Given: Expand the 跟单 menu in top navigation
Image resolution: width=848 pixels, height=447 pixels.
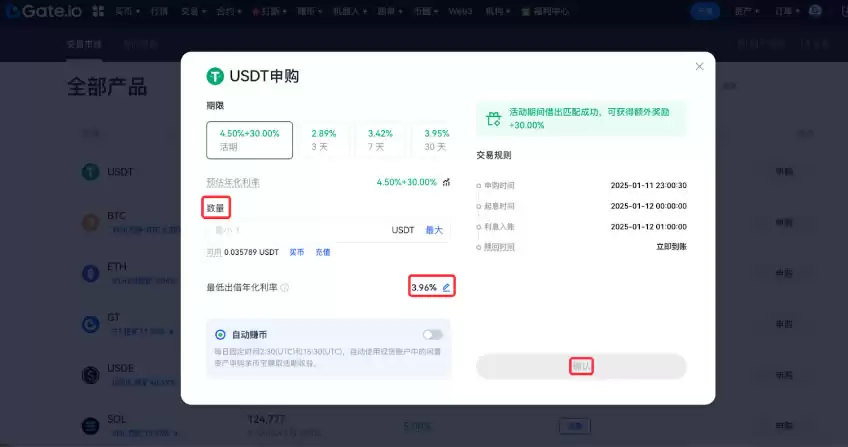Looking at the screenshot, I should point(390,11).
